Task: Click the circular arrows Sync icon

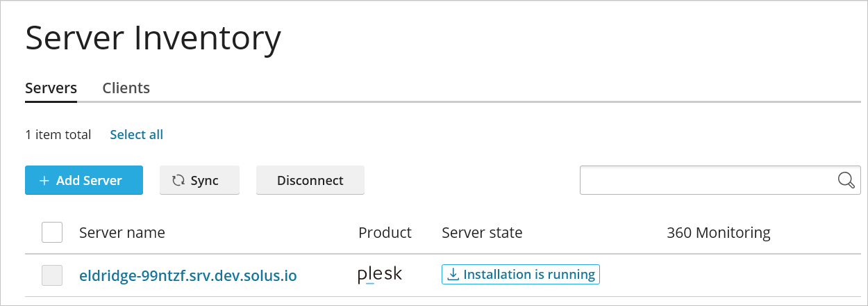Action: coord(178,181)
